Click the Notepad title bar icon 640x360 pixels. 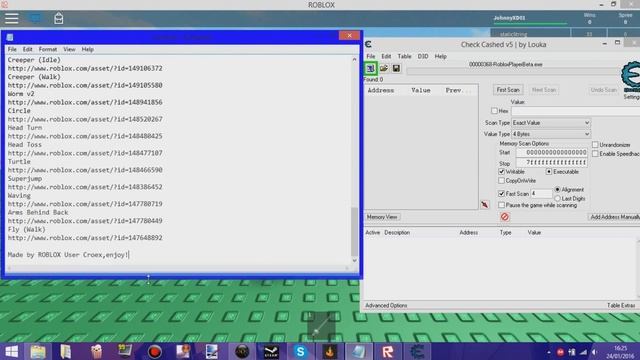pos(10,37)
